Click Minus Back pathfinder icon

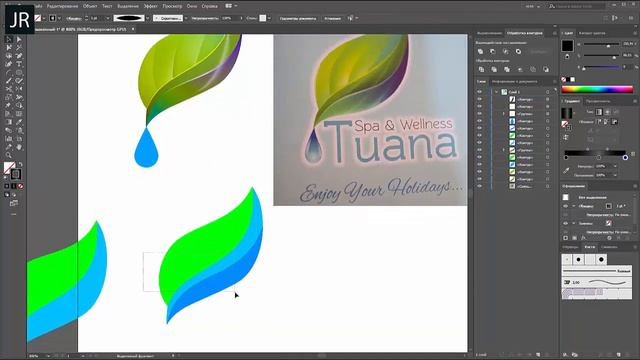tap(546, 70)
